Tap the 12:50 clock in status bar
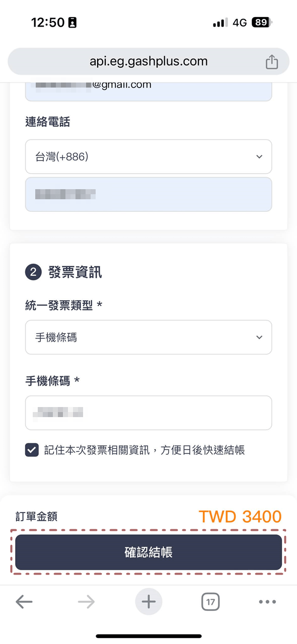Viewport: 297px width, 644px height. [x=48, y=22]
